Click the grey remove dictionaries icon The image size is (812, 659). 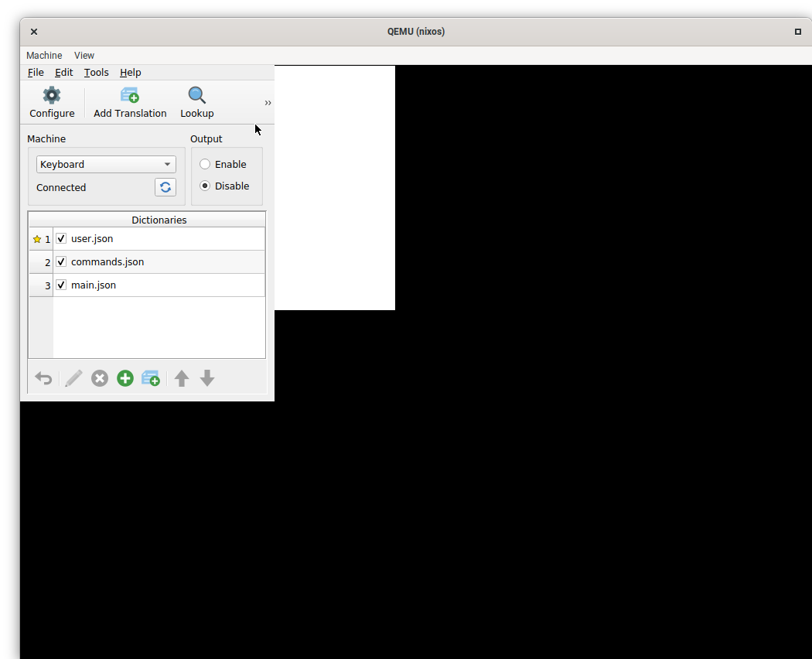[x=100, y=378]
